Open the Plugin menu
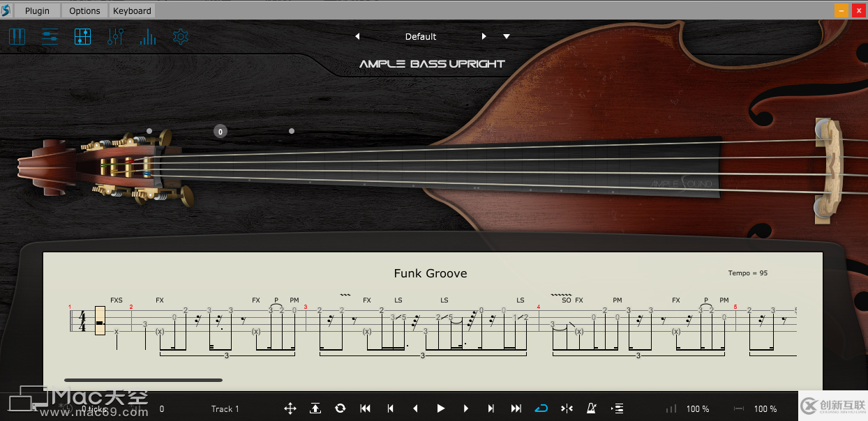 pyautogui.click(x=37, y=10)
